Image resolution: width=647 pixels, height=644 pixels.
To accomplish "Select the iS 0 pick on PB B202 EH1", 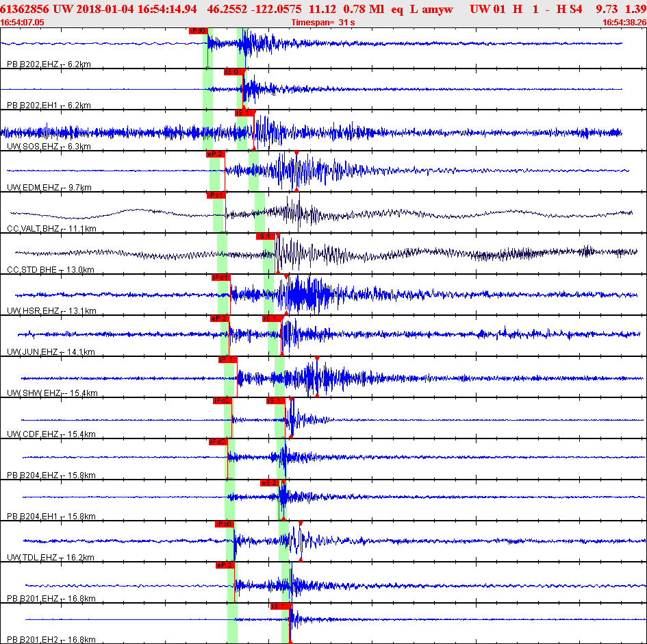I will point(233,72).
